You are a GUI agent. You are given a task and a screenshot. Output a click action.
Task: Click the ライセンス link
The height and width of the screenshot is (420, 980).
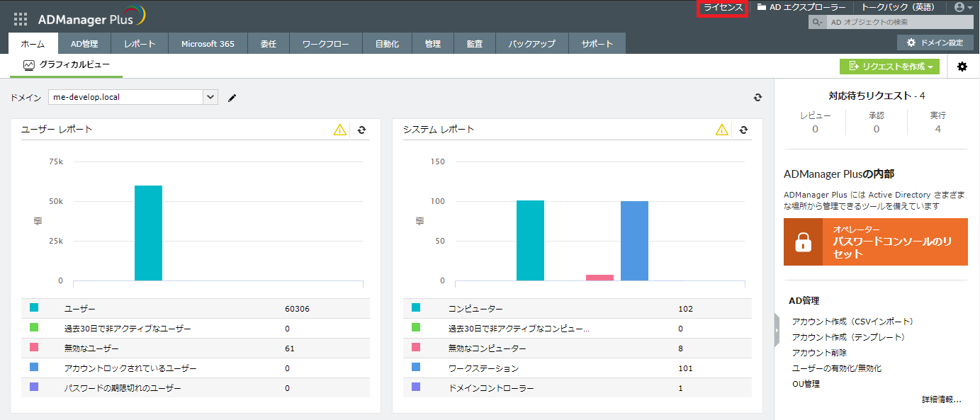721,8
